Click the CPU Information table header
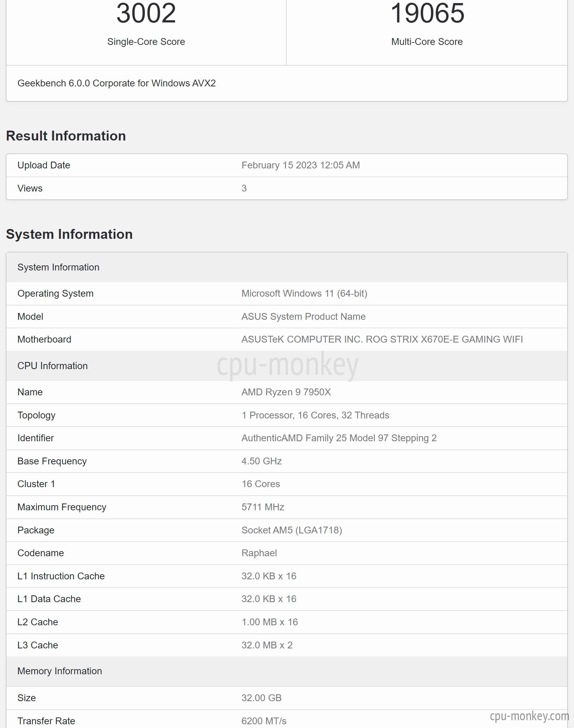This screenshot has height=728, width=574. coord(287,366)
